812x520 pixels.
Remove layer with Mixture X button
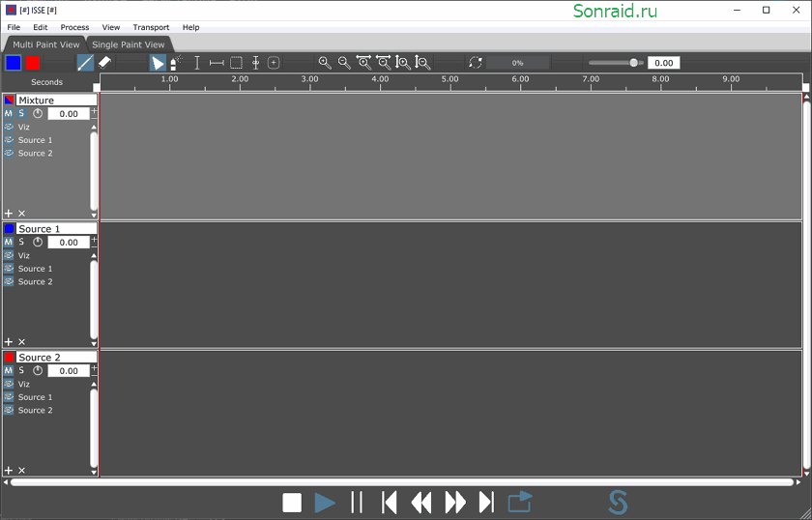[21, 214]
